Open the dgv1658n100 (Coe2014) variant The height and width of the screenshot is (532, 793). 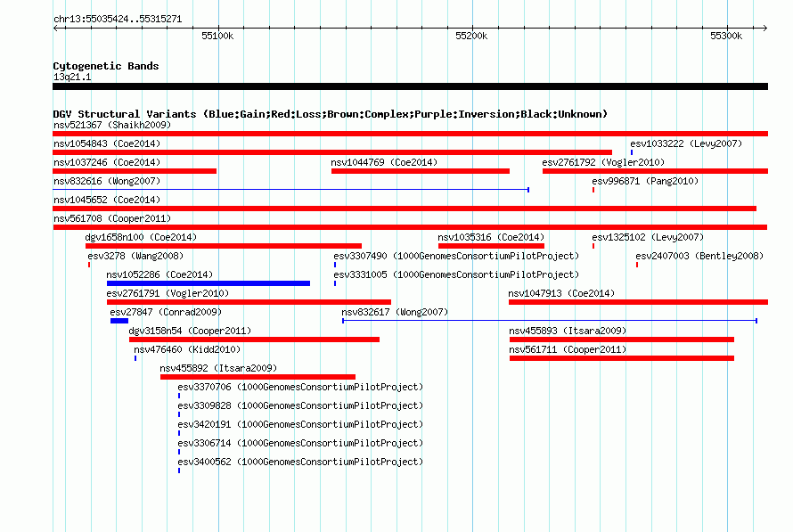click(224, 246)
